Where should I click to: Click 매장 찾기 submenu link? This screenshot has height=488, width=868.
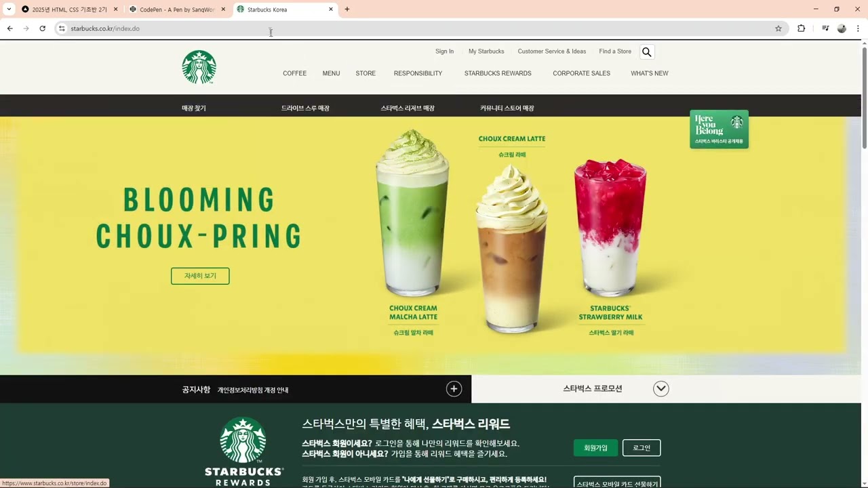(194, 108)
